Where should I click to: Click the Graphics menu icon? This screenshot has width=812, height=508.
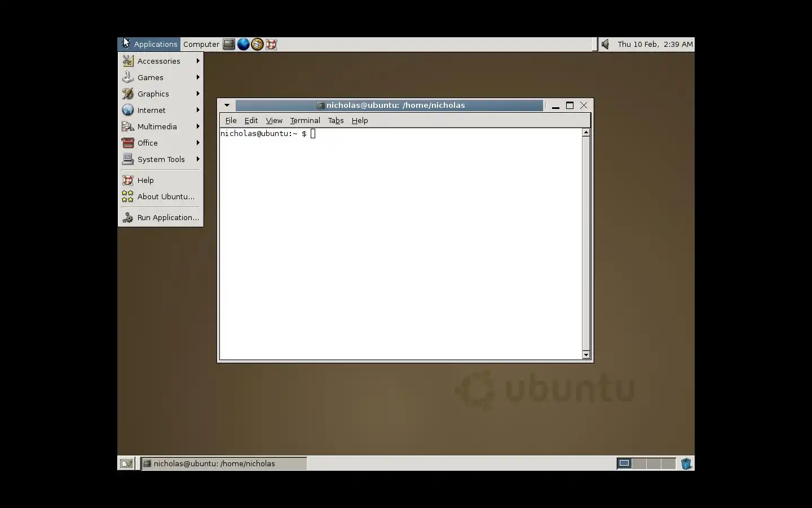pyautogui.click(x=128, y=94)
